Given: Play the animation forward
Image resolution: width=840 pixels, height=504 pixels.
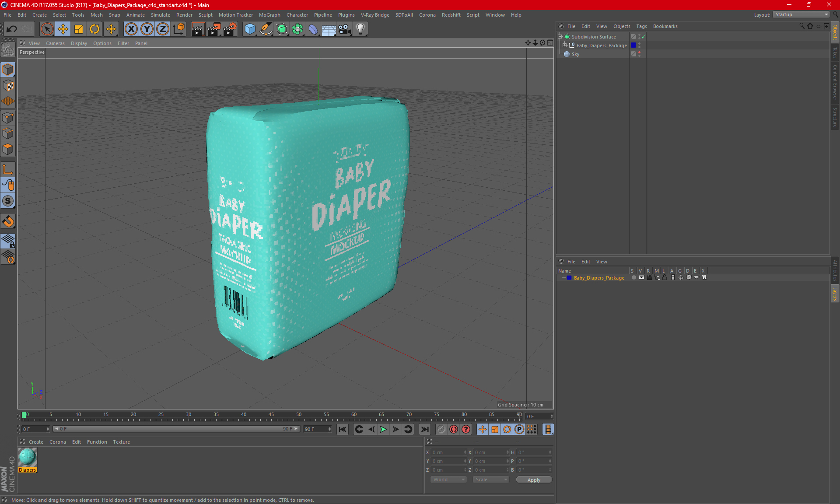Looking at the screenshot, I should point(383,429).
